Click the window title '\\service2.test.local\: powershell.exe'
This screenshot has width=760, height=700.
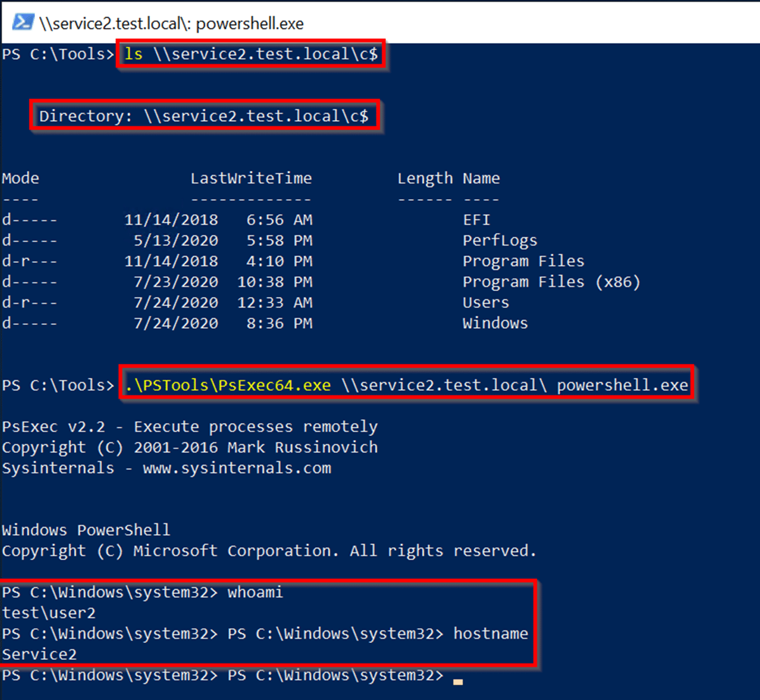[x=171, y=23]
